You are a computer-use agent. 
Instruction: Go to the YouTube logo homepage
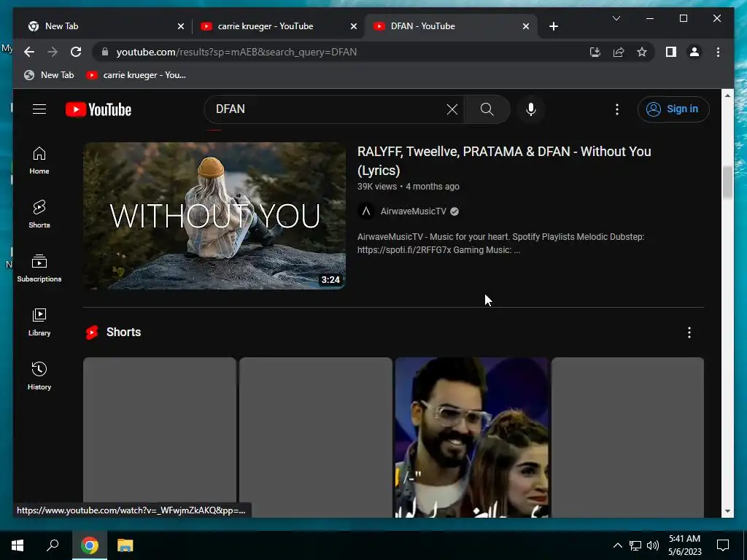[98, 109]
